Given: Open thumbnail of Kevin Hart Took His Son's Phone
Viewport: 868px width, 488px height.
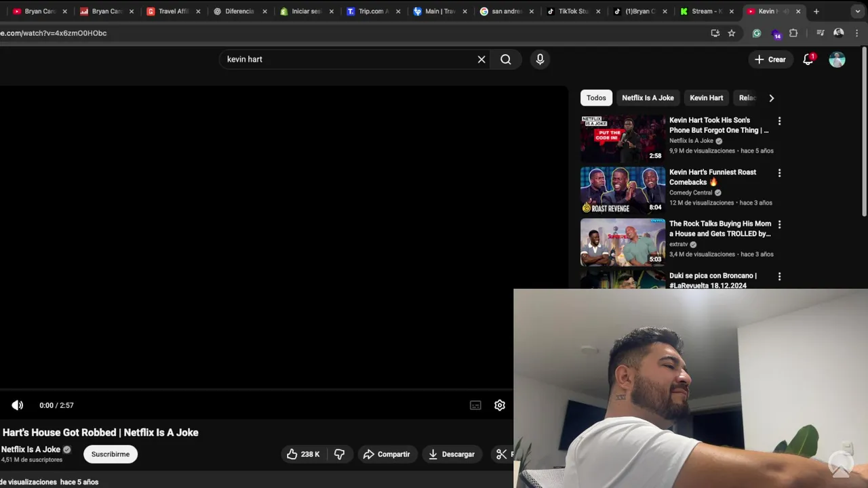Looking at the screenshot, I should coord(623,139).
